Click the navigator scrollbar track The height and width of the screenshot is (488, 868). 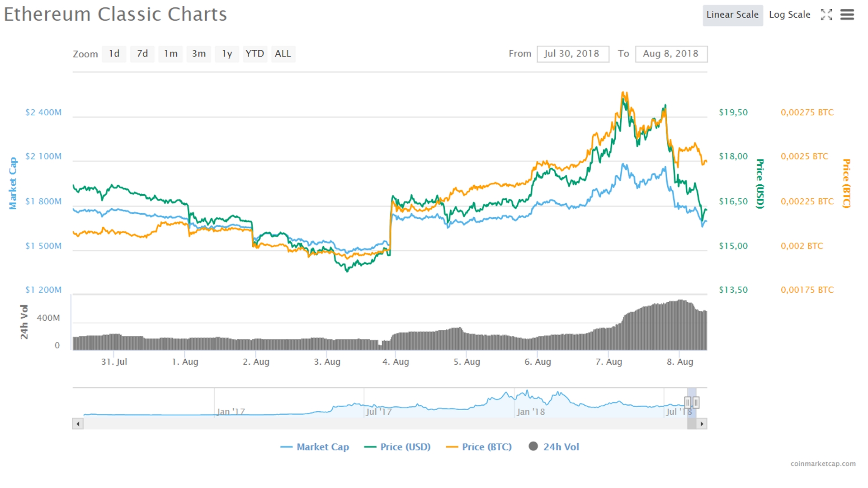pyautogui.click(x=384, y=424)
